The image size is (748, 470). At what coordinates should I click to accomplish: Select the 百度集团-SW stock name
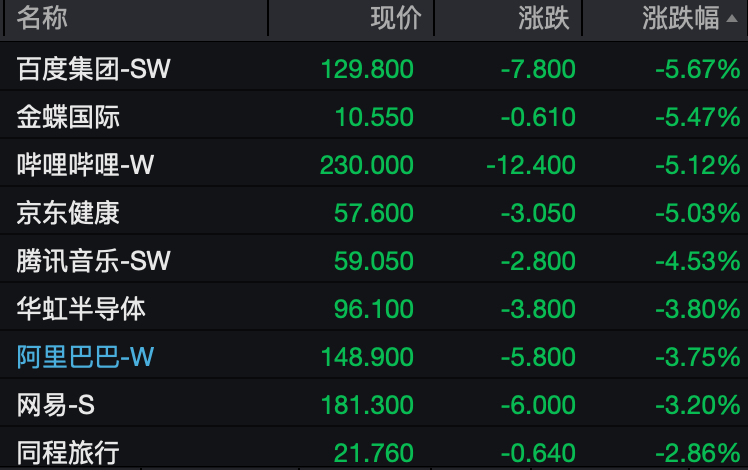pos(94,69)
